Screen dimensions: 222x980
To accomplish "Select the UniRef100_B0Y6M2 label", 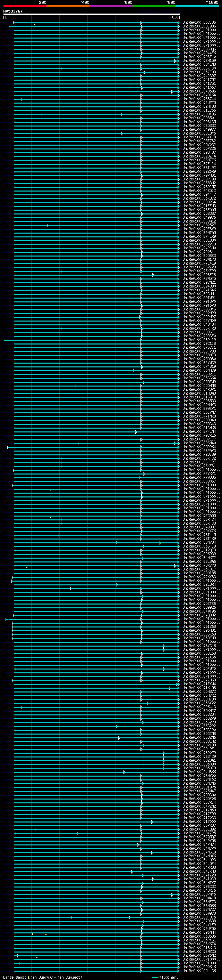I will (x=199, y=955).
